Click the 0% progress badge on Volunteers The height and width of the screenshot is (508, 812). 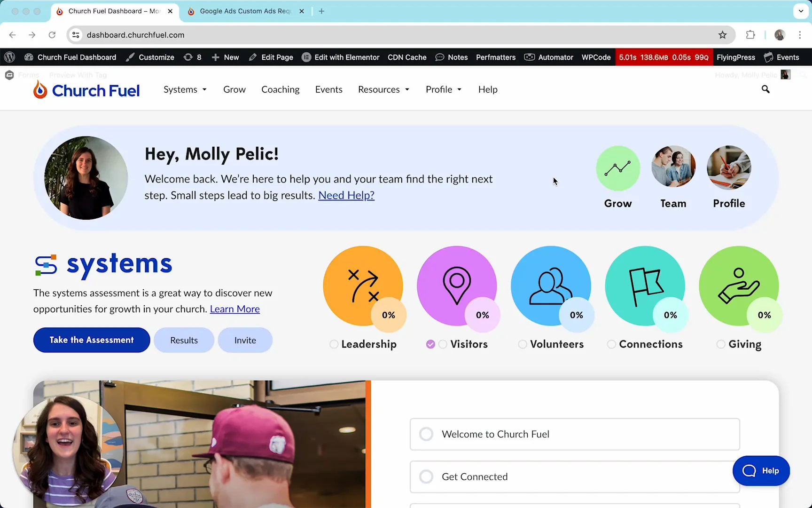click(576, 315)
